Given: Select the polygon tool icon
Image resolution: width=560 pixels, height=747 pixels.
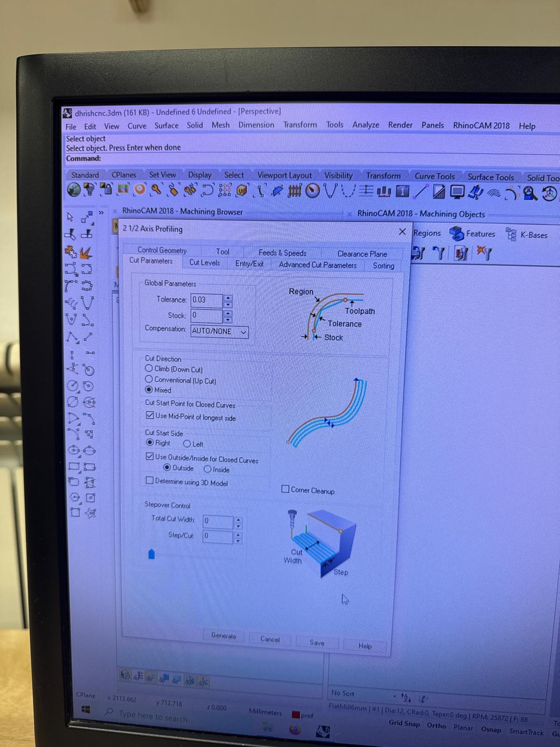Looking at the screenshot, I should tap(75, 497).
